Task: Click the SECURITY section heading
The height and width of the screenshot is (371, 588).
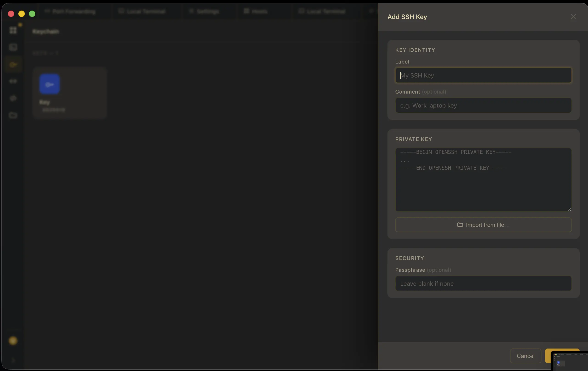Action: (409, 258)
